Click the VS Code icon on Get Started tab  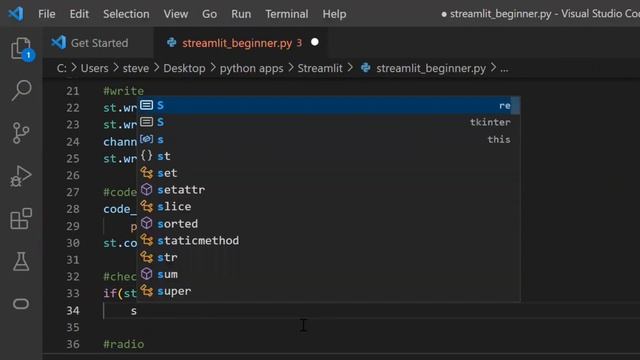pyautogui.click(x=59, y=42)
